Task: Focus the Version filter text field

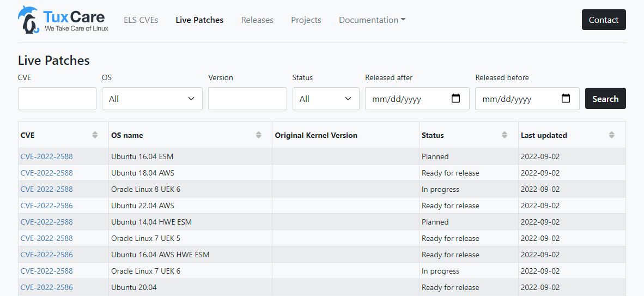Action: pos(247,99)
